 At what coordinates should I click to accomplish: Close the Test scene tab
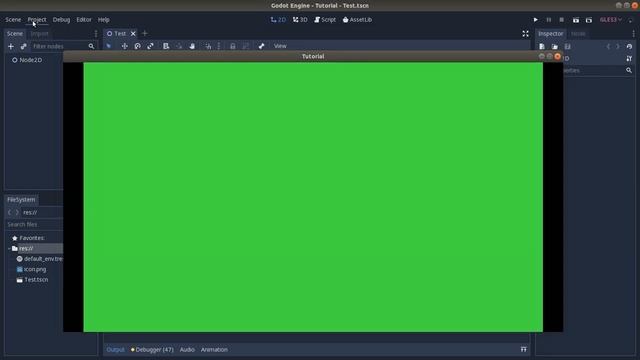[133, 33]
